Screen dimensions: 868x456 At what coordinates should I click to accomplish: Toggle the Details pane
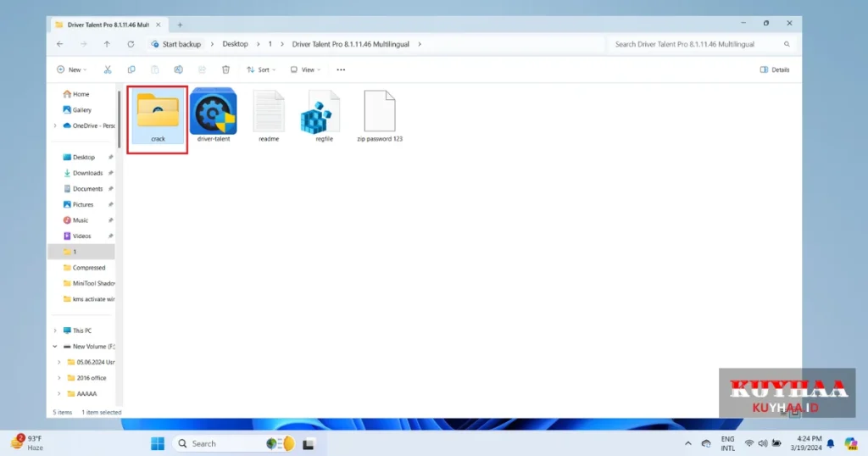click(x=775, y=70)
